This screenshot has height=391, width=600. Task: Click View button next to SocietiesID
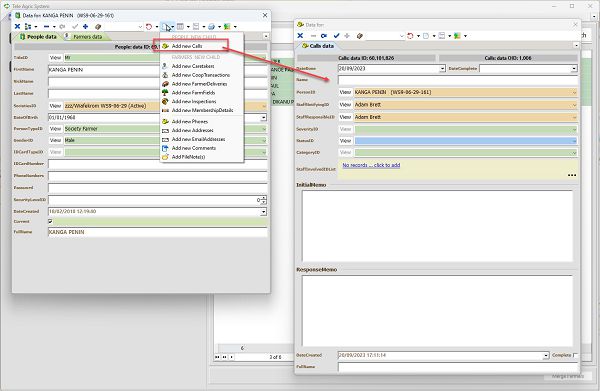(55, 106)
